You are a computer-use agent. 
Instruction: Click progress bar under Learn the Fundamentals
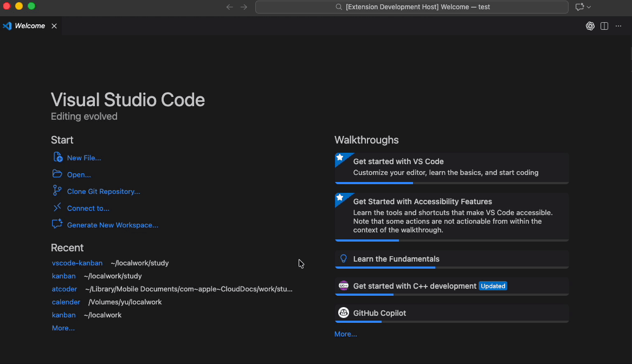pos(452,267)
